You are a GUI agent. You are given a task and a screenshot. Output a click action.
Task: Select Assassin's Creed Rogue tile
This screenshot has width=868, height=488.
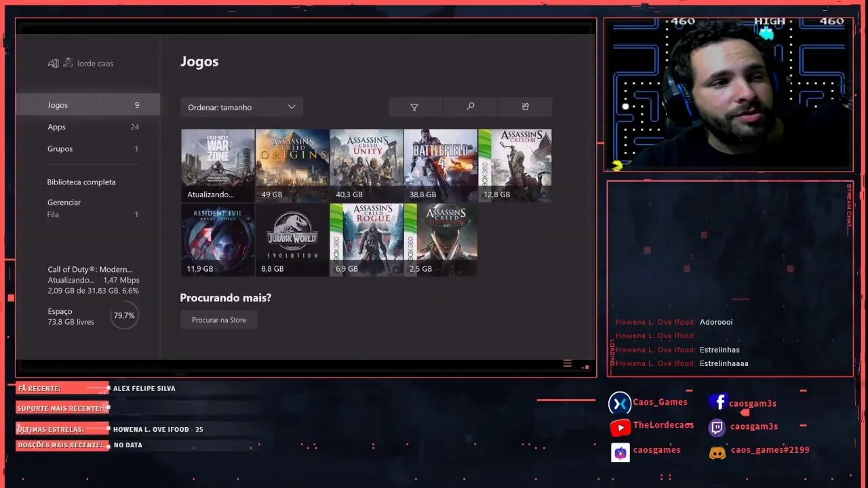pyautogui.click(x=366, y=240)
